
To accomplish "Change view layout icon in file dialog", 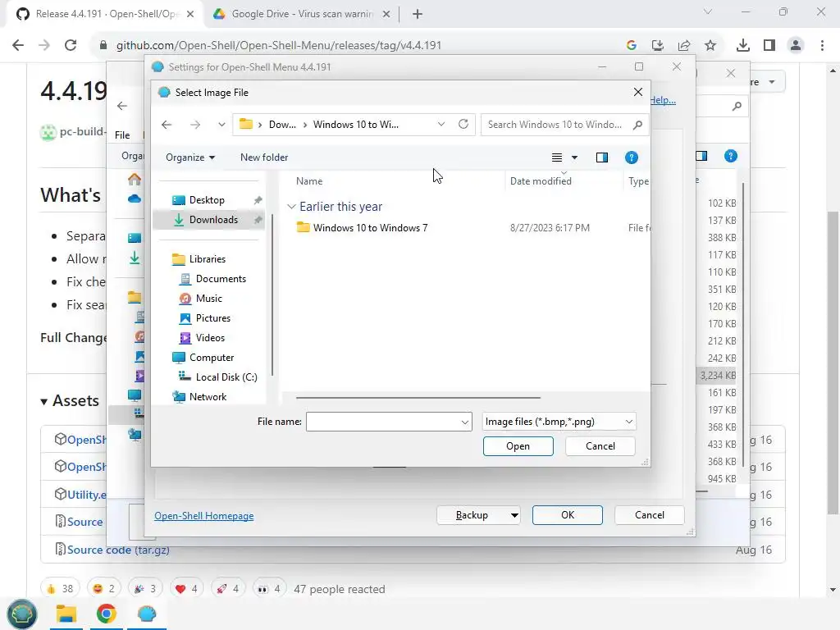I will tap(557, 157).
